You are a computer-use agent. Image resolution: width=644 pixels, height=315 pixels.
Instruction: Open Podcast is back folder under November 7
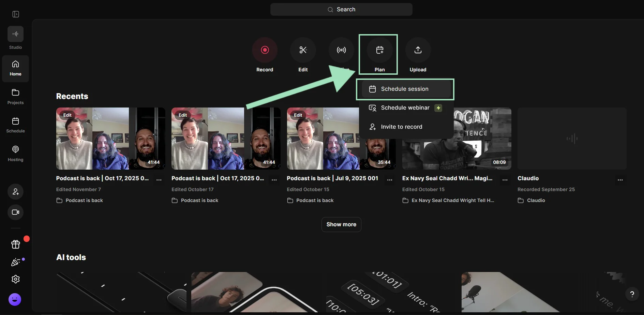click(x=79, y=200)
